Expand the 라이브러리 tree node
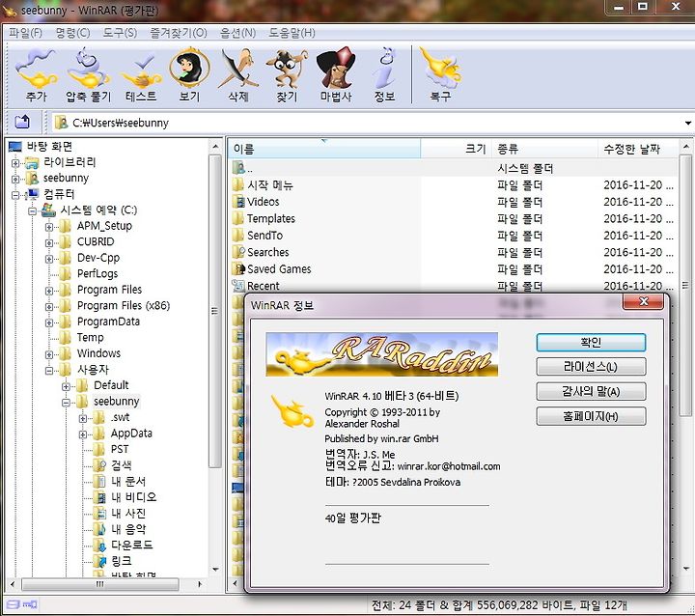 (15, 163)
